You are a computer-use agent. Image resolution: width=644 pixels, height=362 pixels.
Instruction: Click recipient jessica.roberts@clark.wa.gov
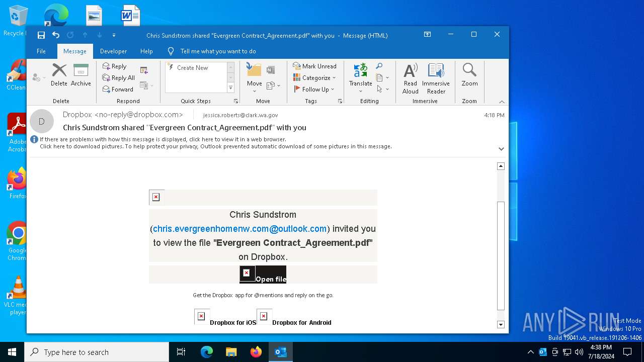[240, 115]
